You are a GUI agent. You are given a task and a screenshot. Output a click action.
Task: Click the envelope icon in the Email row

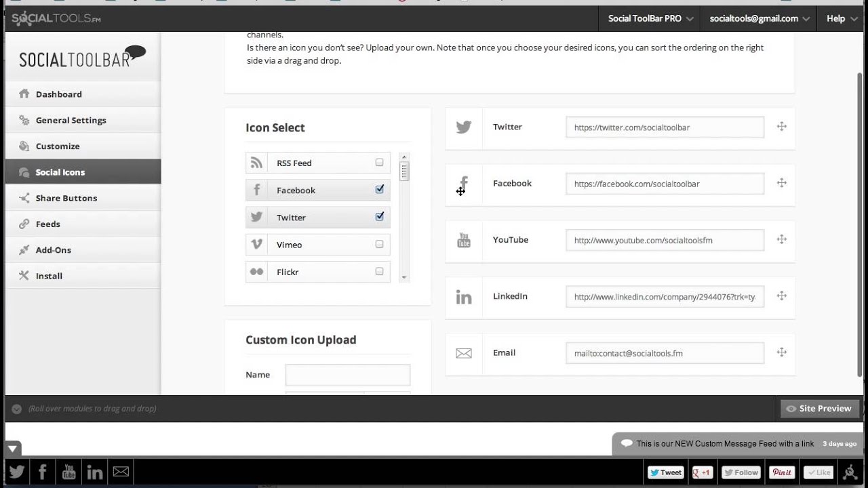point(464,353)
